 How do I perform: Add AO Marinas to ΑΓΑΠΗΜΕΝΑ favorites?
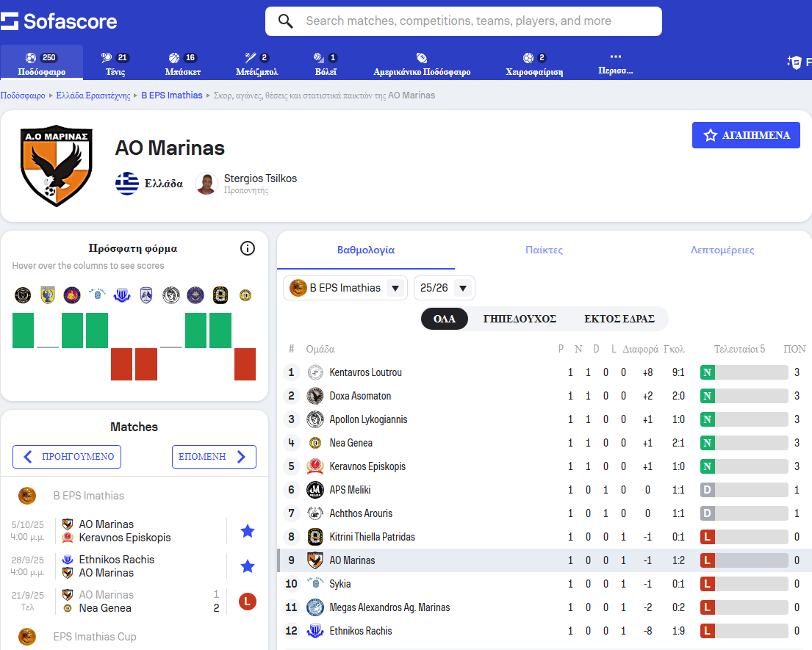pos(746,135)
